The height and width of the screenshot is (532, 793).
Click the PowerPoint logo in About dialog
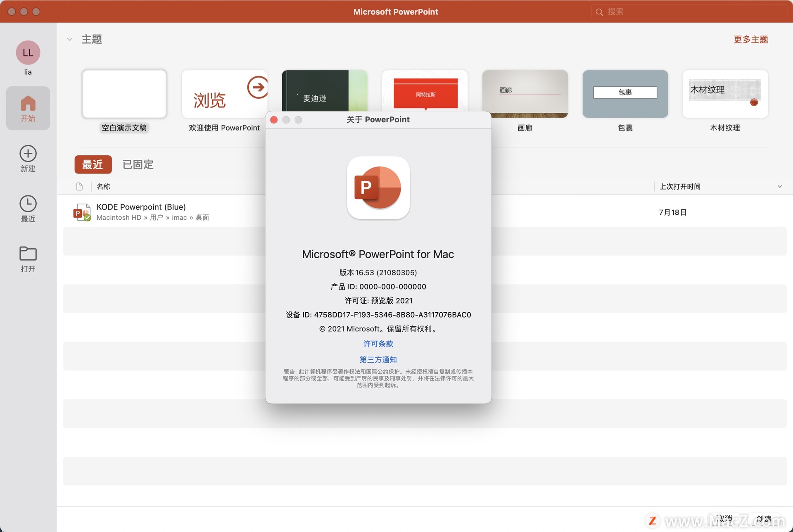click(378, 188)
